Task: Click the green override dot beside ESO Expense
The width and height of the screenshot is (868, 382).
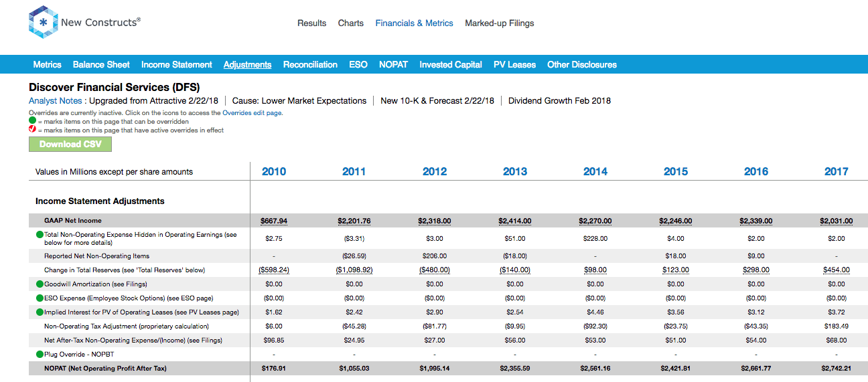Action: [x=40, y=298]
